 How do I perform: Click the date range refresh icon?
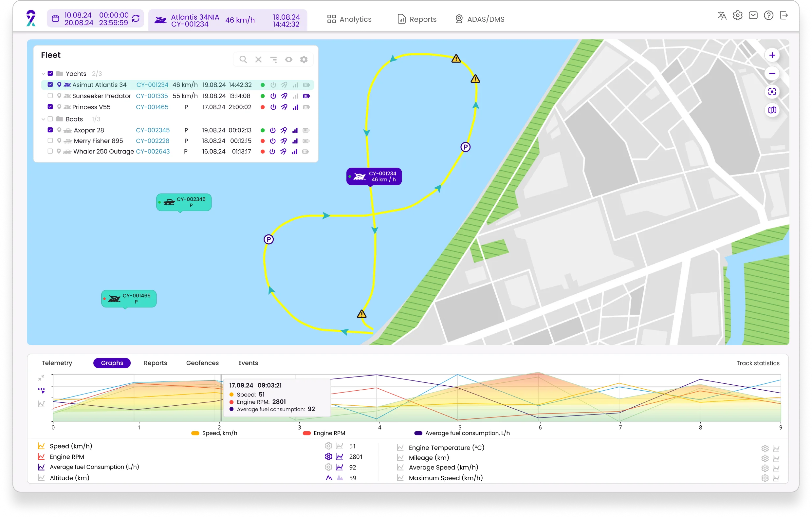click(136, 18)
